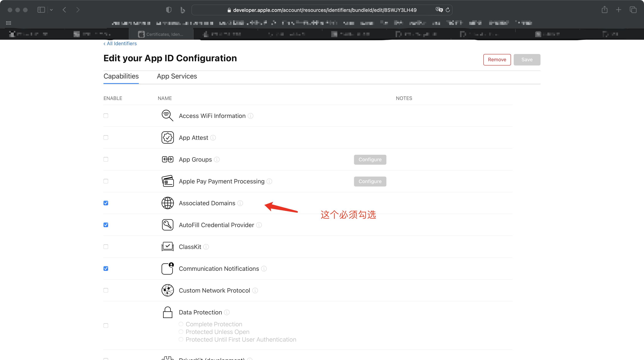Open a new Safari tab
The width and height of the screenshot is (644, 360).
coord(619,10)
